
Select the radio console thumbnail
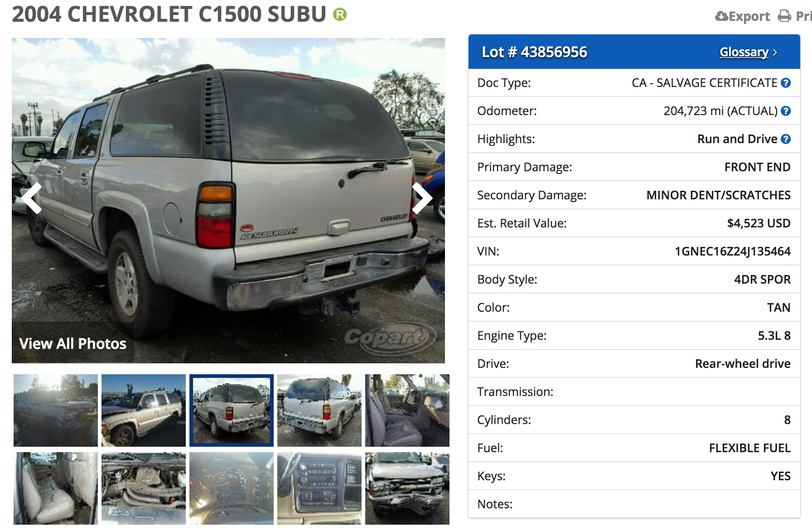click(319, 488)
